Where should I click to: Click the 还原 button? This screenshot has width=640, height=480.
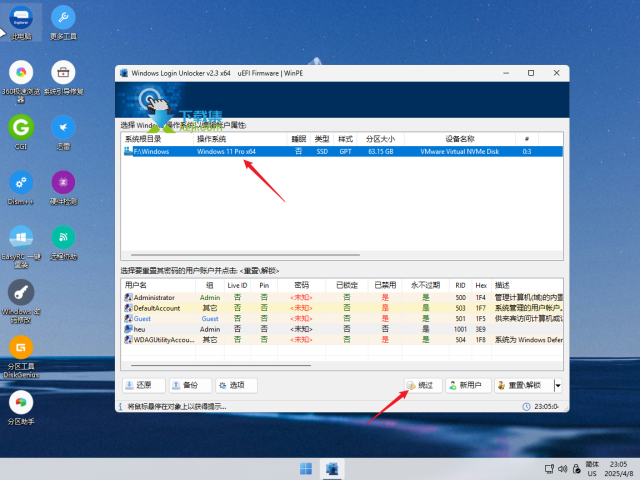pyautogui.click(x=143, y=385)
